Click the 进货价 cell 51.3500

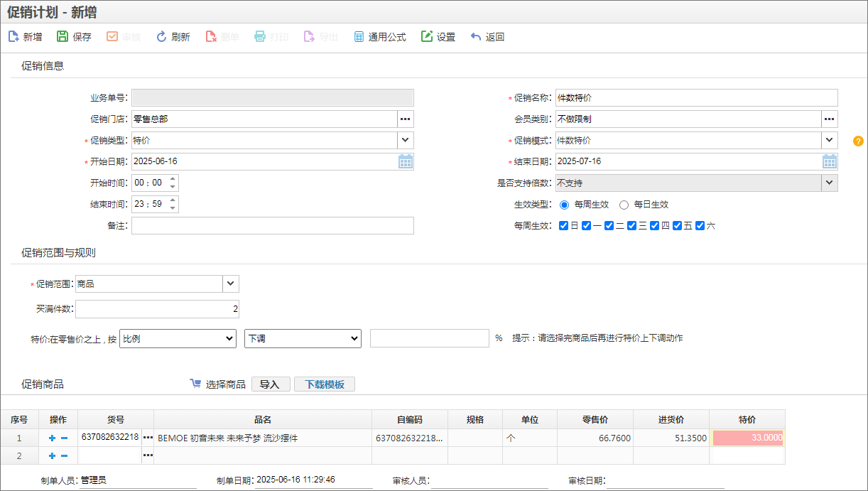[671, 438]
